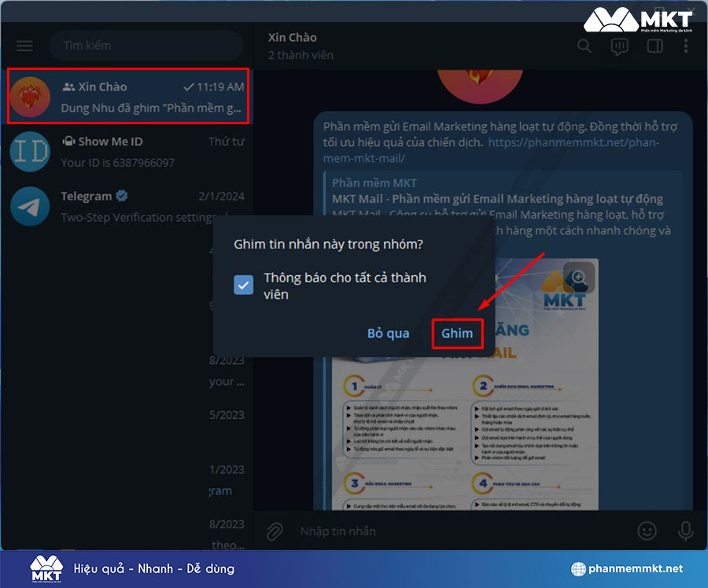Image resolution: width=708 pixels, height=588 pixels.
Task: Click the Dung Nhu đã ghim preview text
Action: 151,108
